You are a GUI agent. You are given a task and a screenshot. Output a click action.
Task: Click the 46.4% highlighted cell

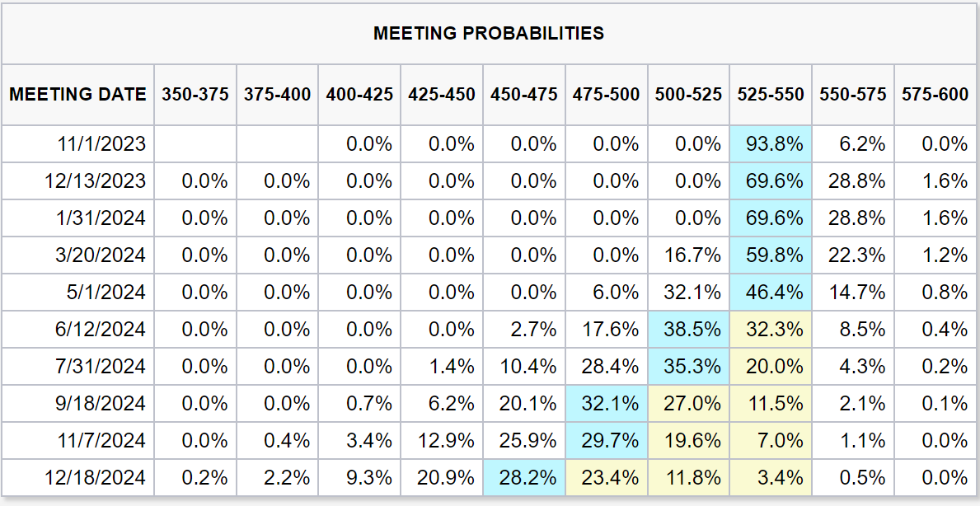[771, 293]
